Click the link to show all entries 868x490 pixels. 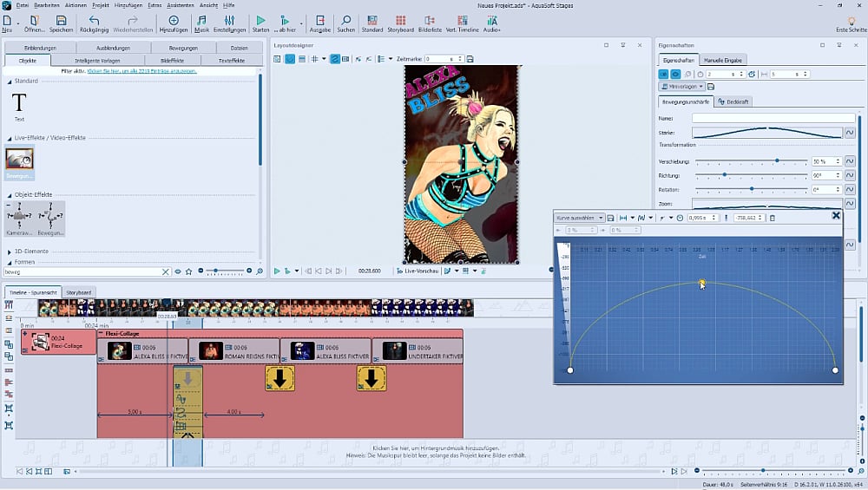tap(141, 71)
